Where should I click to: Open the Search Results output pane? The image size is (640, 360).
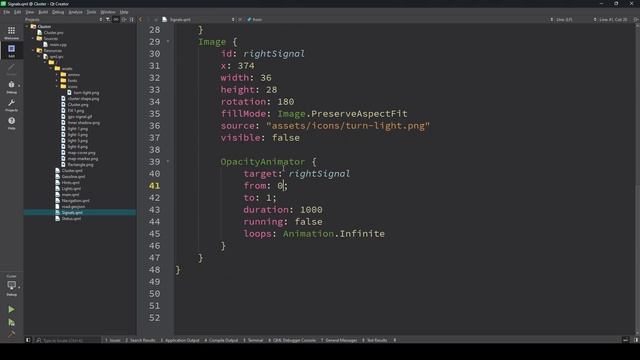140,340
